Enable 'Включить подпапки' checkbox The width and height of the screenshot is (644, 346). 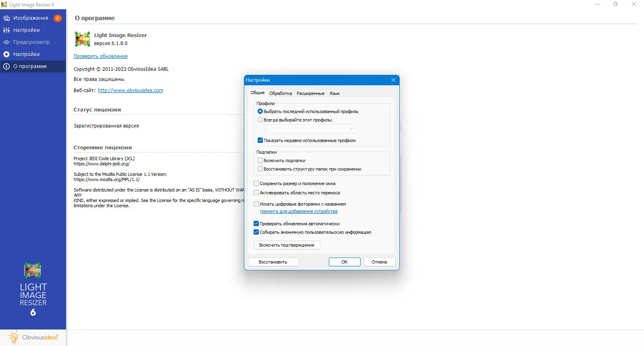pos(260,161)
